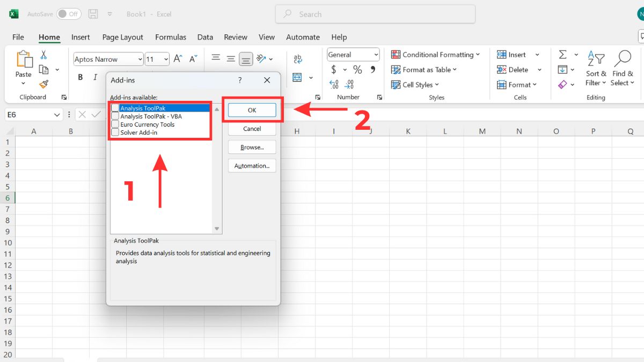Click the Clear eraser icon
644x362 pixels.
562,84
